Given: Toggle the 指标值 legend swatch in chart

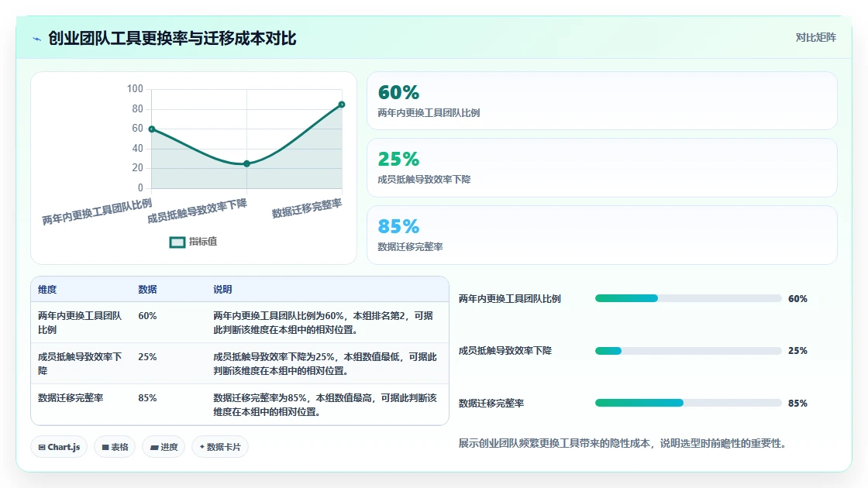Looking at the screenshot, I should click(177, 242).
